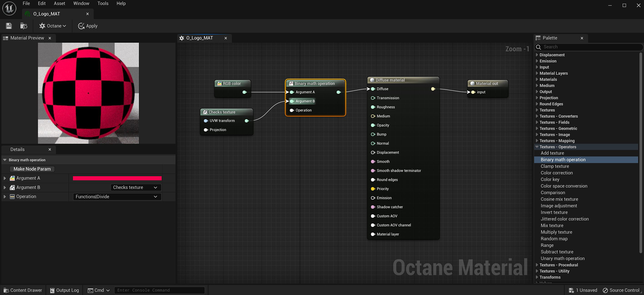Open the File menu
The height and width of the screenshot is (295, 644).
26,4
